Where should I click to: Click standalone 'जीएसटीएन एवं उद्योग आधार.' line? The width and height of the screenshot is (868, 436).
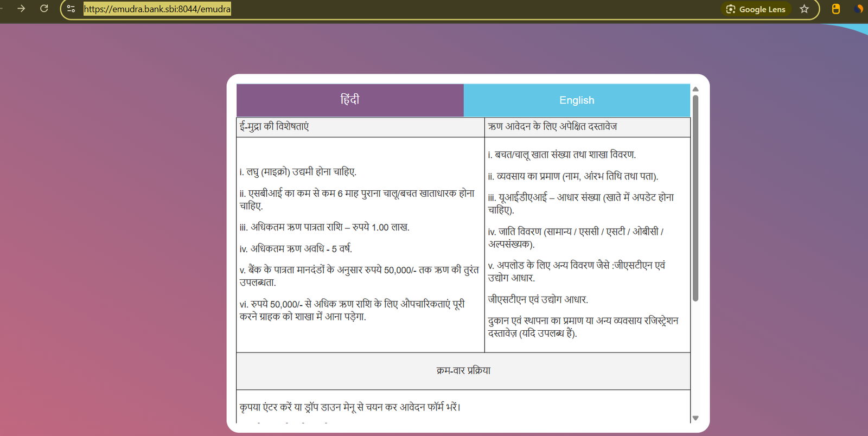point(538,299)
